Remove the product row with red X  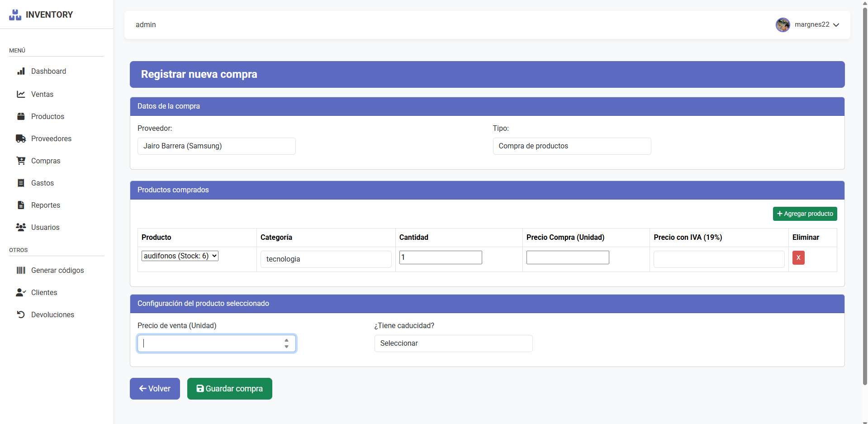click(798, 257)
